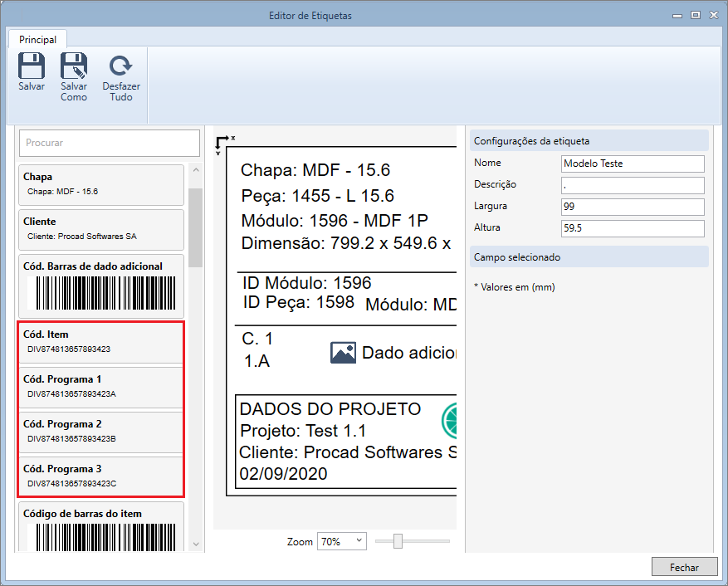Click the Procurar search field
This screenshot has height=586, width=728.
pos(110,143)
